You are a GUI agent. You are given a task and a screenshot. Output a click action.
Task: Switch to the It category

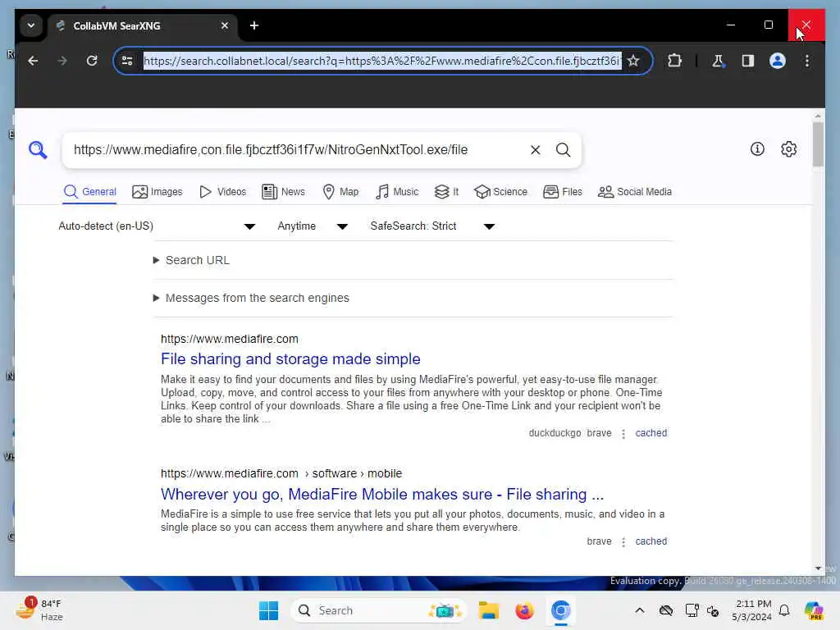tap(446, 192)
